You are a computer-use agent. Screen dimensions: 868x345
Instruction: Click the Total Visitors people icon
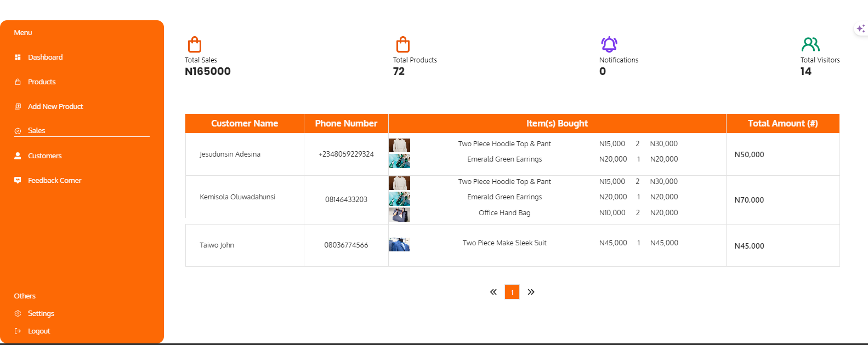tap(810, 44)
